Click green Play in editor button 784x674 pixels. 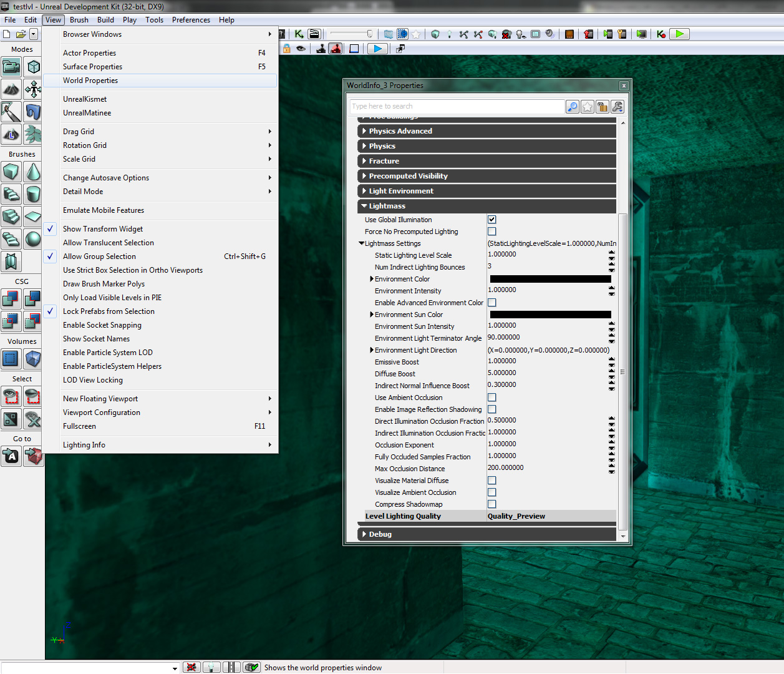tap(679, 34)
